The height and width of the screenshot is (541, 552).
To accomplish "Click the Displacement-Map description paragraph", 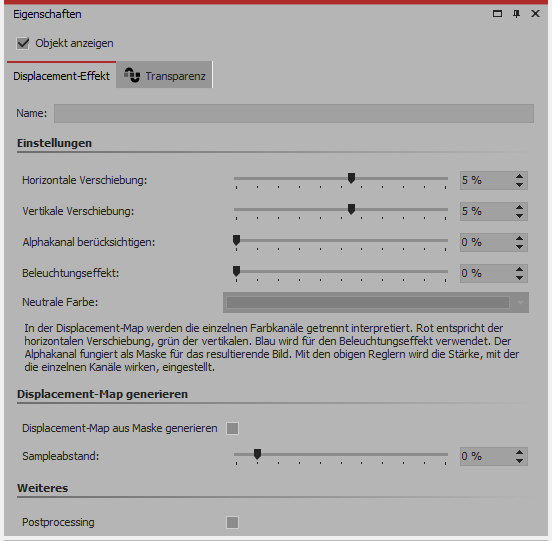I will point(271,347).
